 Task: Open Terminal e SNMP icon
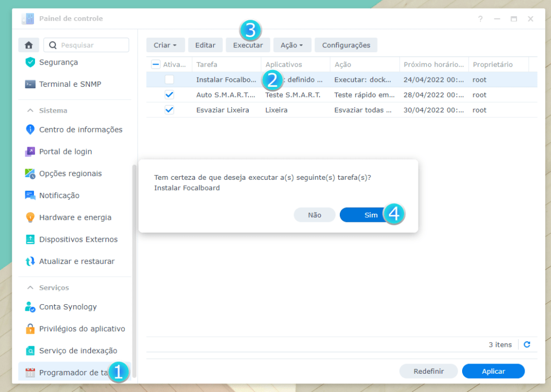point(30,84)
